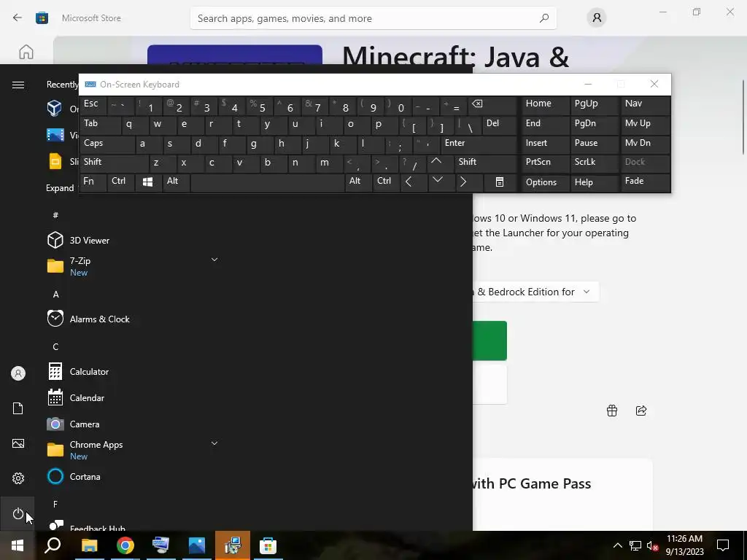Open Documents shortcut in Start menu

pyautogui.click(x=18, y=408)
